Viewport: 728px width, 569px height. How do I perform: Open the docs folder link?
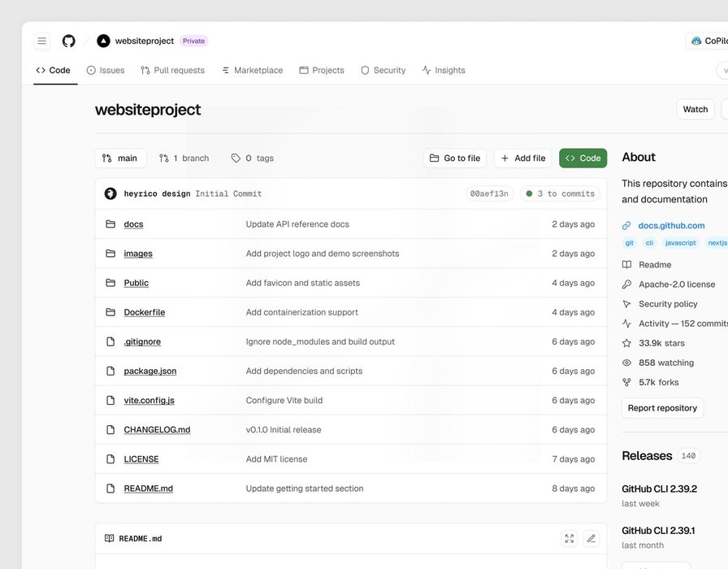133,224
